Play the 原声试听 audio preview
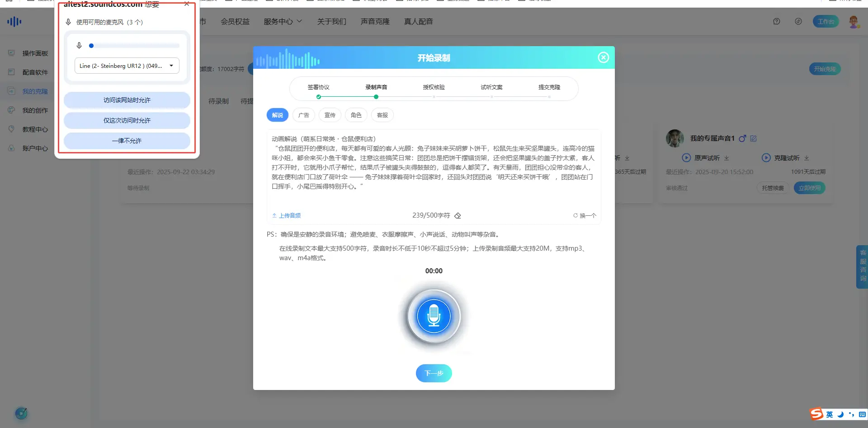The height and width of the screenshot is (428, 868). click(686, 158)
